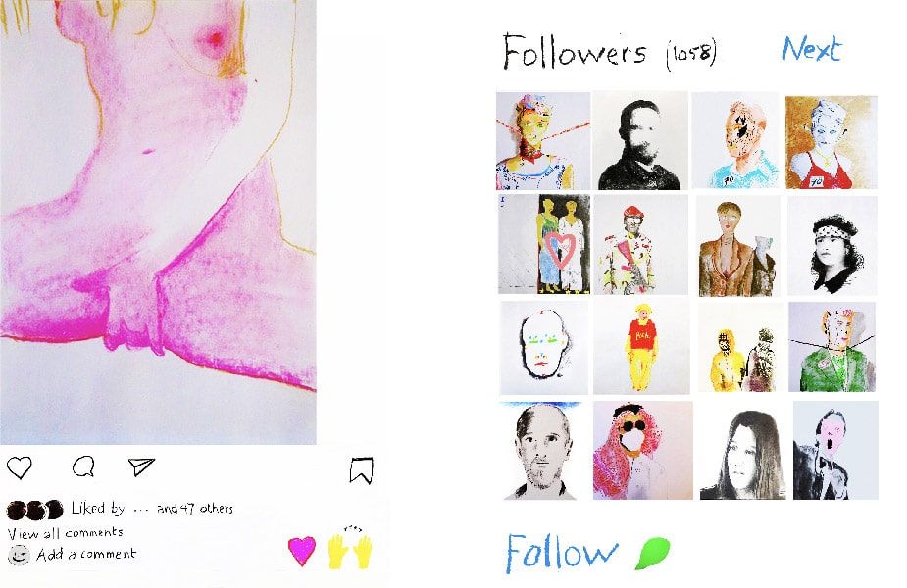Tap the heart like icon under the post
This screenshot has height=588, width=907.
click(19, 467)
